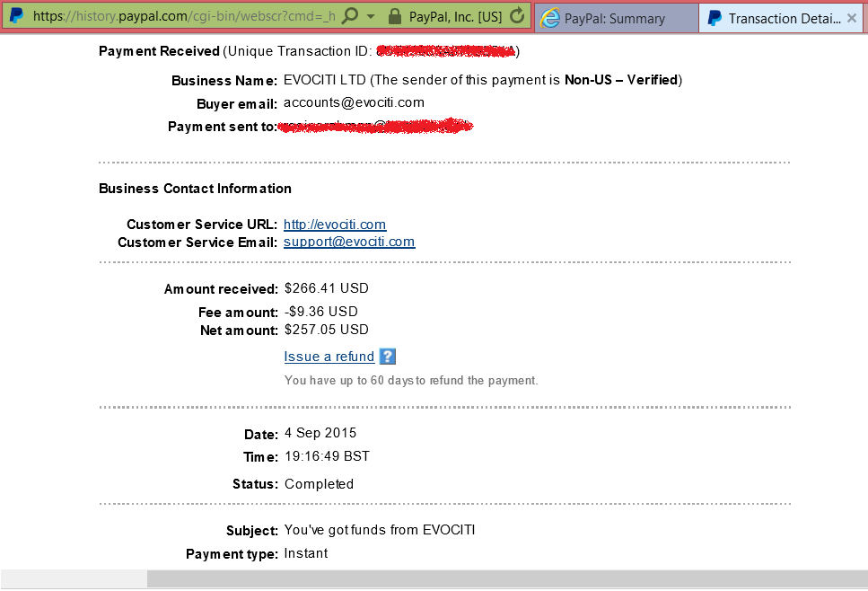Click the 60 days refund notice text

coord(411,380)
